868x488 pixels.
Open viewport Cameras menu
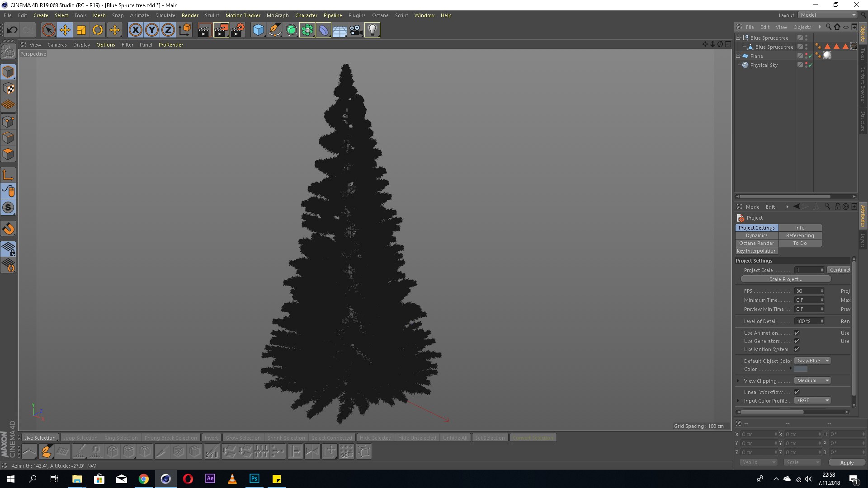pyautogui.click(x=57, y=45)
